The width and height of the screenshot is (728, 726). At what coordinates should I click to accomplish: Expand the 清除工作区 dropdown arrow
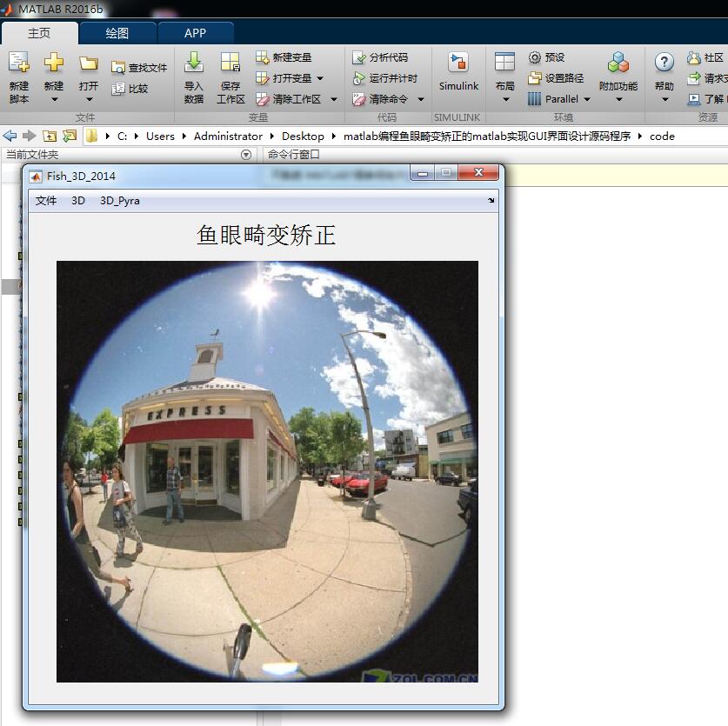pos(333,99)
